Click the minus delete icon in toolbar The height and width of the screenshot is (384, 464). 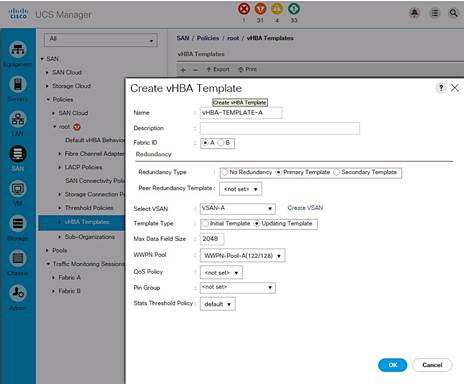[196, 70]
